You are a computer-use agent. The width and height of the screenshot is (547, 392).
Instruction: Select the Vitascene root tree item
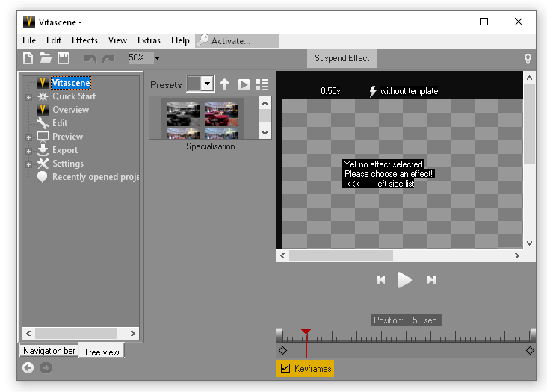point(71,83)
